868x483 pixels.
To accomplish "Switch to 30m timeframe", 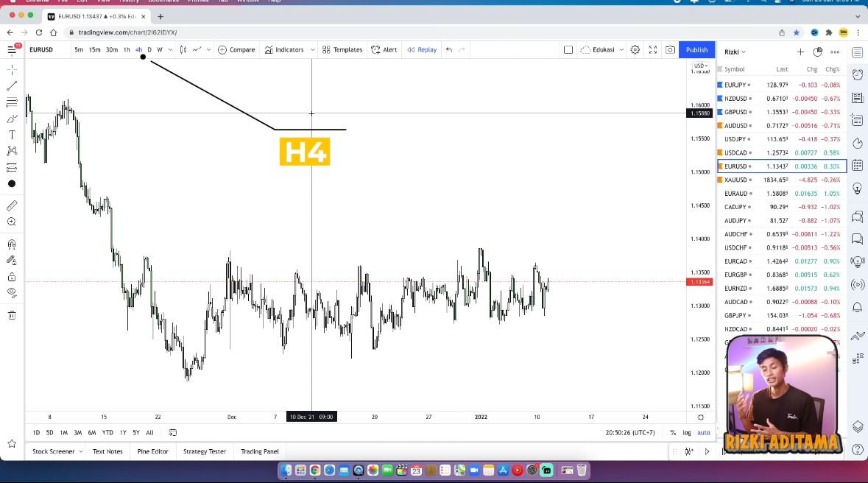I will 112,50.
